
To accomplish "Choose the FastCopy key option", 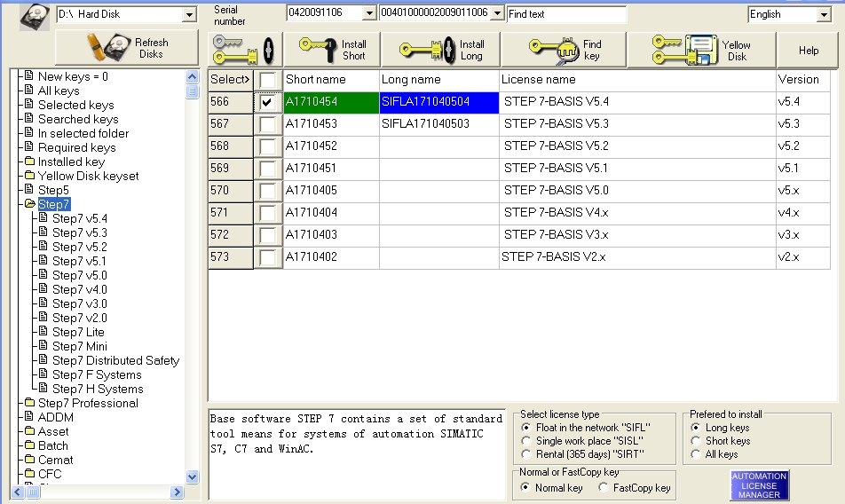I will point(604,488).
